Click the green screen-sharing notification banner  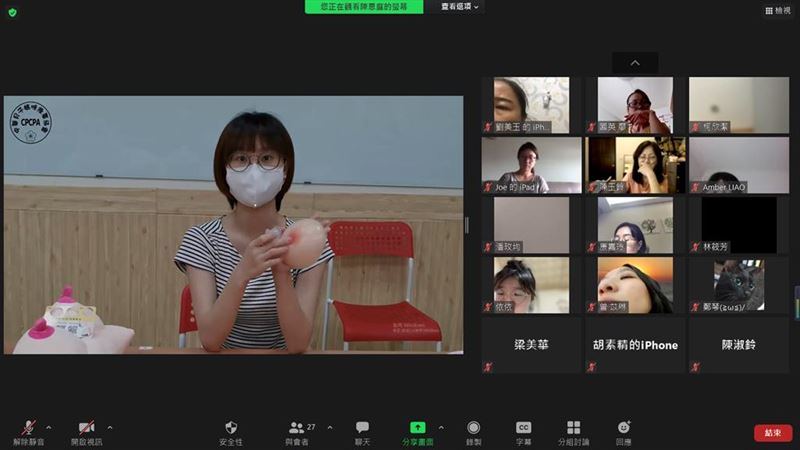364,7
